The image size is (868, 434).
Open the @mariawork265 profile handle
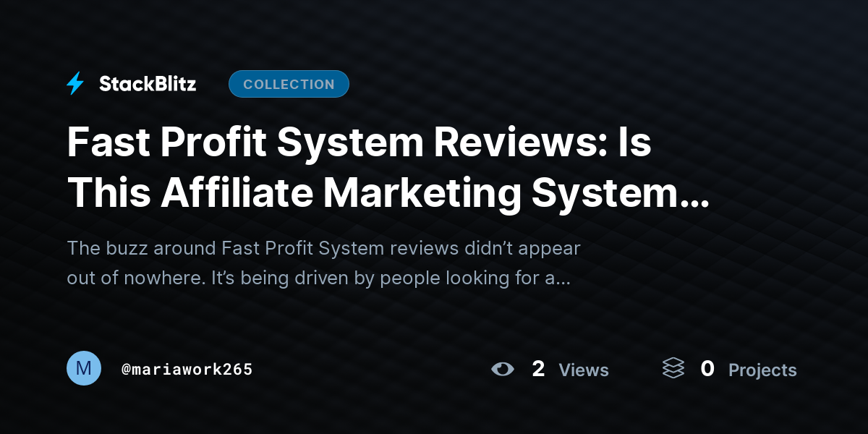187,370
